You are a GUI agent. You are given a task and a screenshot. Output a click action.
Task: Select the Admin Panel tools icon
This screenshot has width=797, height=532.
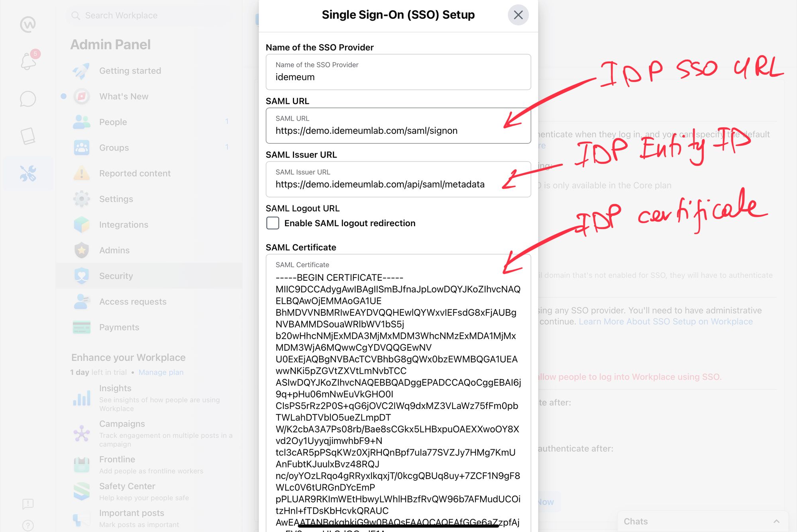click(28, 173)
